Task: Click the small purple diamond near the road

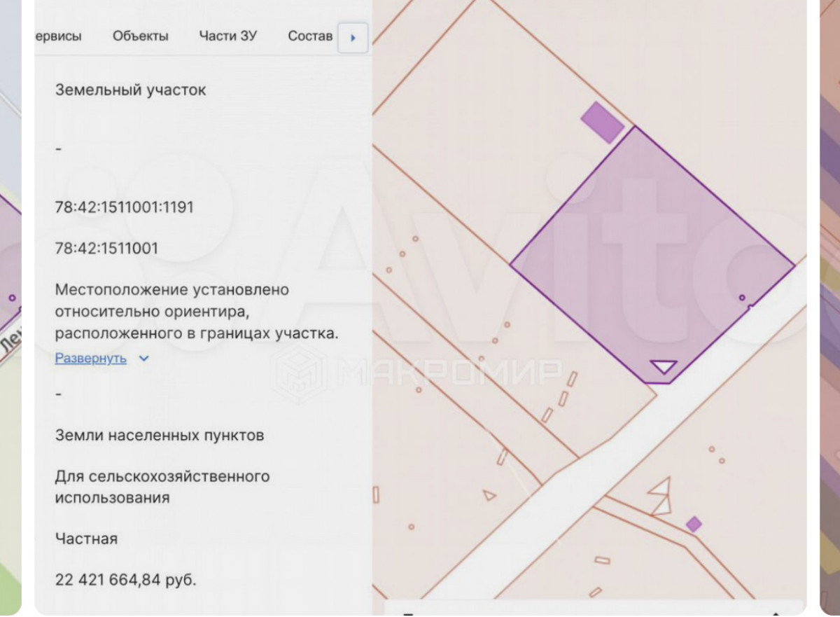Action: click(x=694, y=524)
